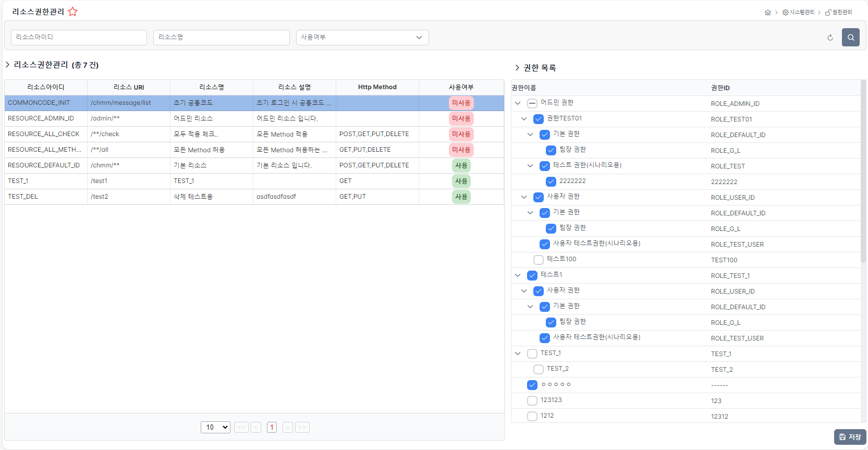
Task: Click the favorite star icon next to 리소스권한관리
Action: [72, 11]
